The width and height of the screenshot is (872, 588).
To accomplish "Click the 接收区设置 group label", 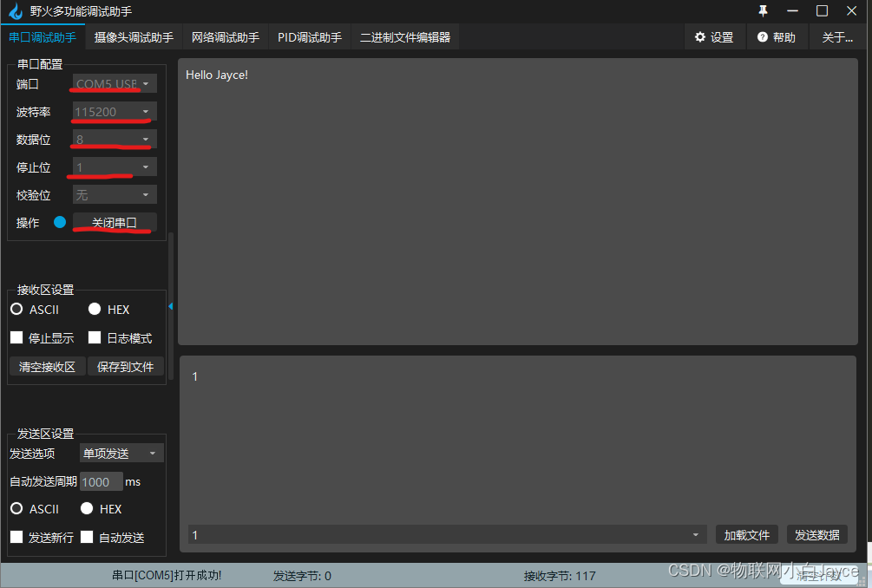I will click(46, 290).
